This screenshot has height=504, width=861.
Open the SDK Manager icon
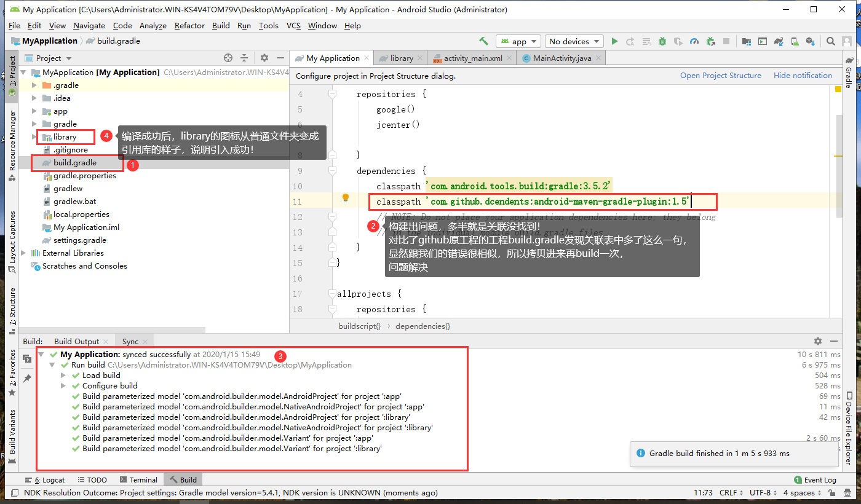[x=811, y=41]
